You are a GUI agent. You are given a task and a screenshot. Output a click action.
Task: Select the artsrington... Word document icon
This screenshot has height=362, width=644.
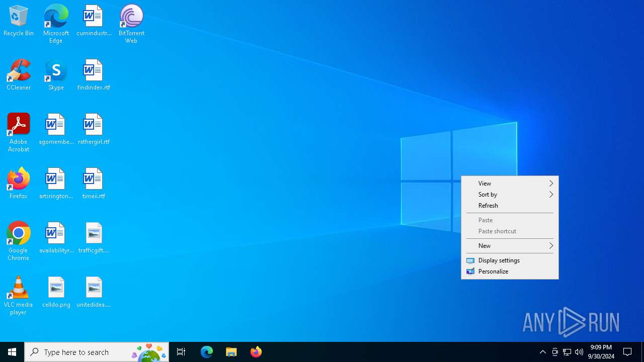56,184
